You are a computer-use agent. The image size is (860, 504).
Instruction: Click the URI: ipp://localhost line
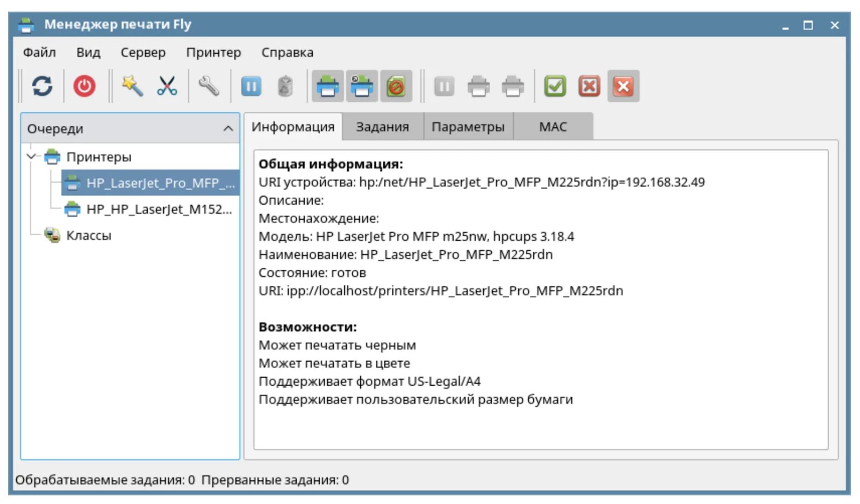click(441, 291)
